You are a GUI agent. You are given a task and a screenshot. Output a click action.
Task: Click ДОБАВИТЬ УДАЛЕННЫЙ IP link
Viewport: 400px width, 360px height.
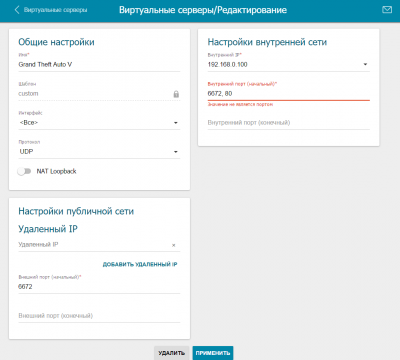tap(140, 264)
